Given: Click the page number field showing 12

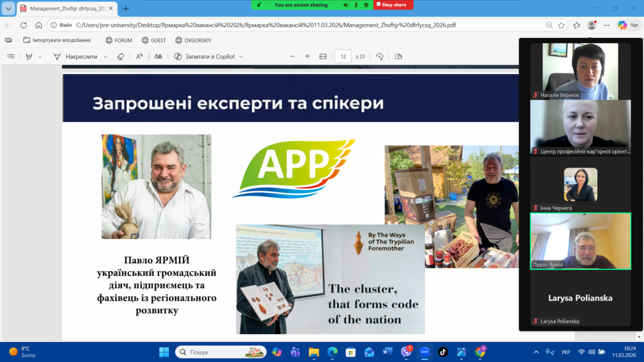Looking at the screenshot, I should pyautogui.click(x=342, y=56).
